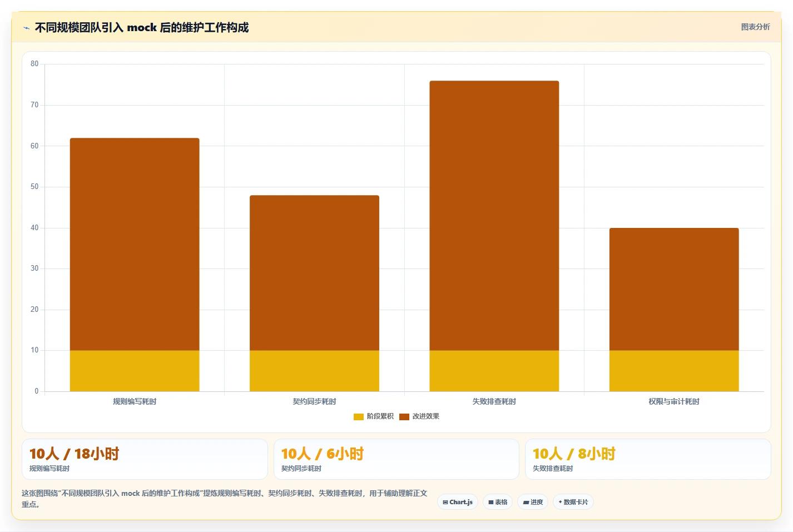Toggle the 改进效果 legend entry
This screenshot has height=532, width=793.
419,416
